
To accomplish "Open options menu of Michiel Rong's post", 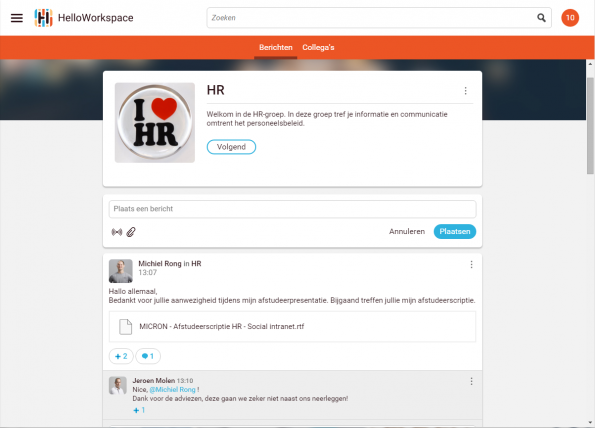I will (471, 264).
